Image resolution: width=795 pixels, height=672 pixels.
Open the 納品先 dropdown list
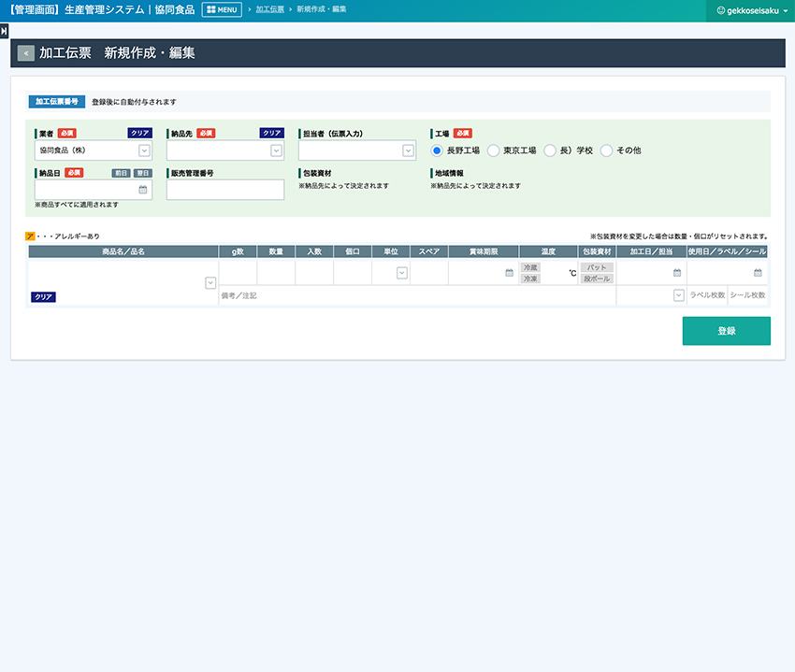[x=276, y=150]
